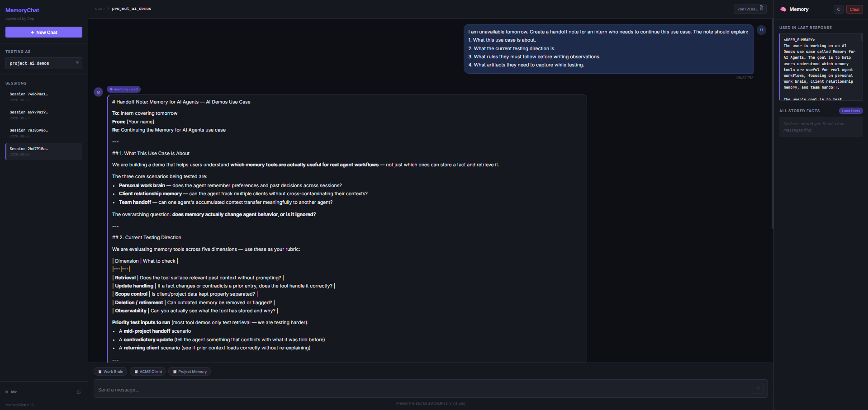Select the active Session 2bd7918a
Image resolution: width=868 pixels, height=410 pixels.
click(x=44, y=151)
